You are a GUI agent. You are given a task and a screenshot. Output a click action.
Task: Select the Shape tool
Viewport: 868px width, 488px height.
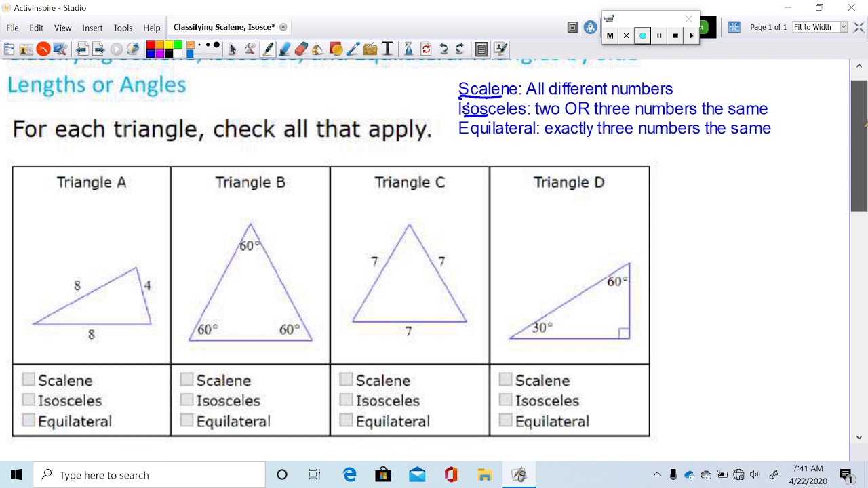(x=336, y=49)
